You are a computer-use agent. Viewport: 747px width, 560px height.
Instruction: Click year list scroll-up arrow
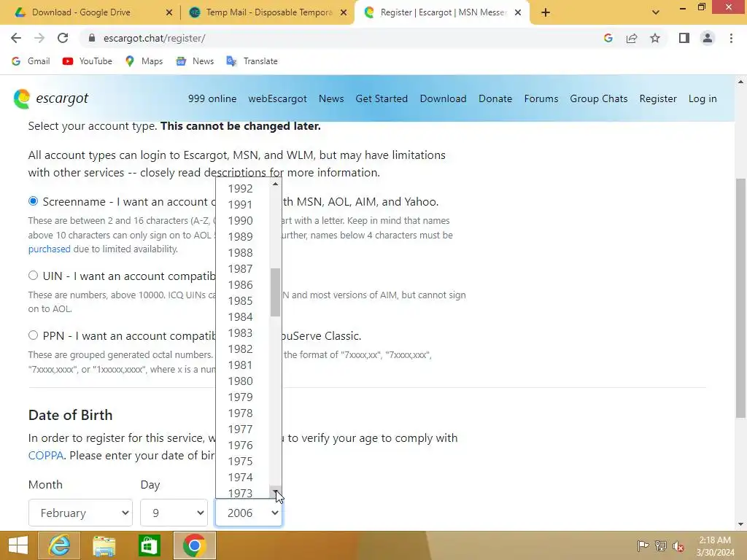click(275, 184)
